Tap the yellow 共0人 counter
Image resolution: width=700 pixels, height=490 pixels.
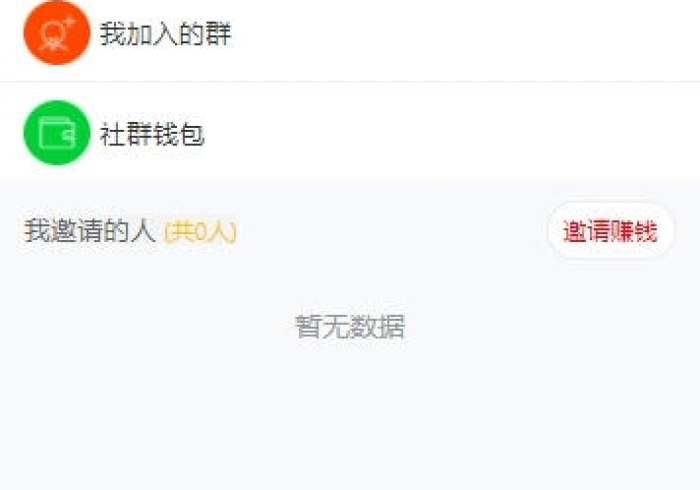(x=200, y=233)
